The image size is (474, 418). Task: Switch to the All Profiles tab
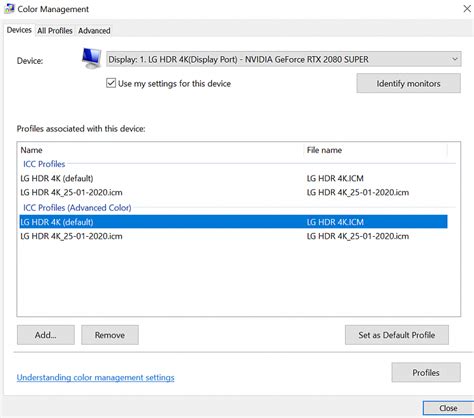[55, 31]
